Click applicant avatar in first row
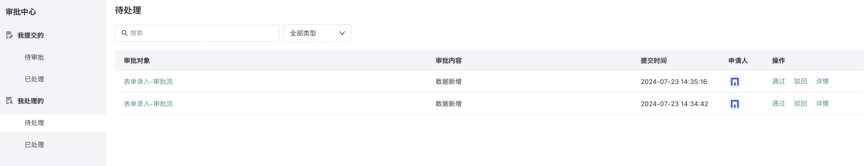Image resolution: width=868 pixels, height=166 pixels. [x=735, y=82]
